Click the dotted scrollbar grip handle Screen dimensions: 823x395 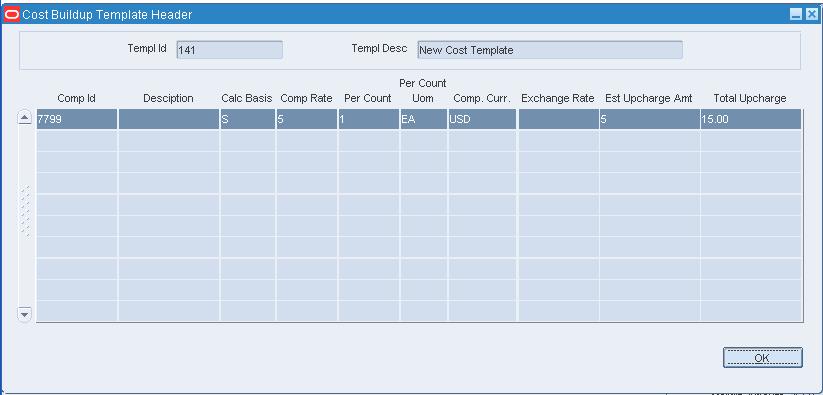(x=25, y=211)
